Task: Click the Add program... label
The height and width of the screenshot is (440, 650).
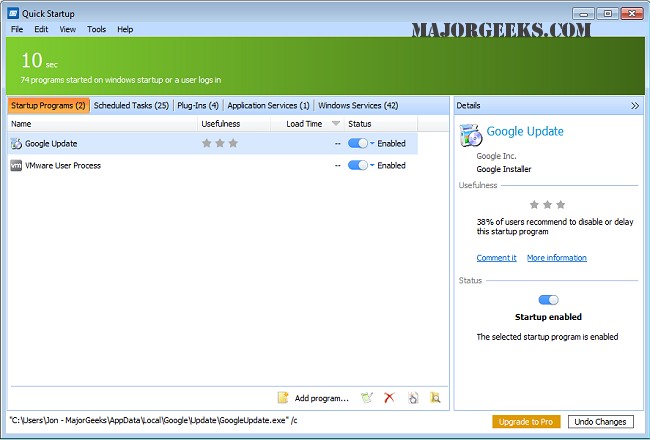Action: coord(321,398)
